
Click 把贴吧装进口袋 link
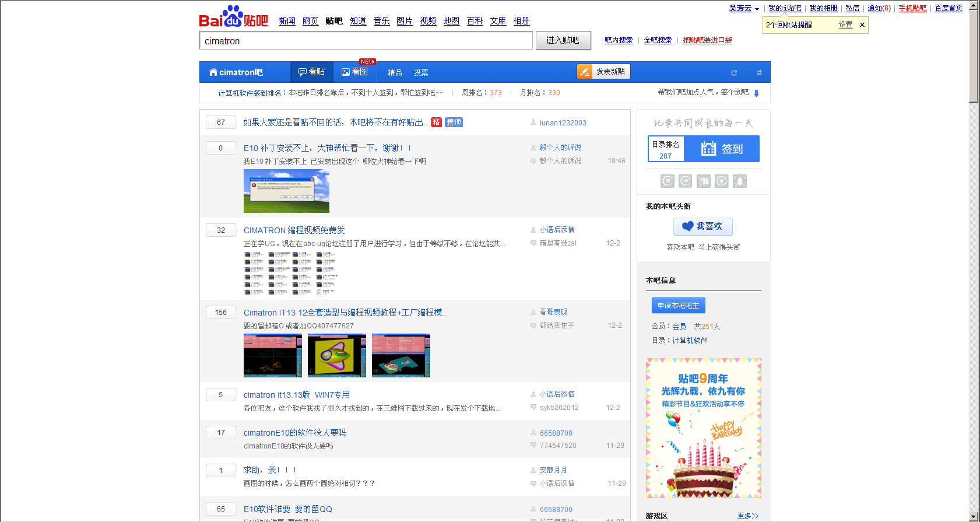point(707,40)
